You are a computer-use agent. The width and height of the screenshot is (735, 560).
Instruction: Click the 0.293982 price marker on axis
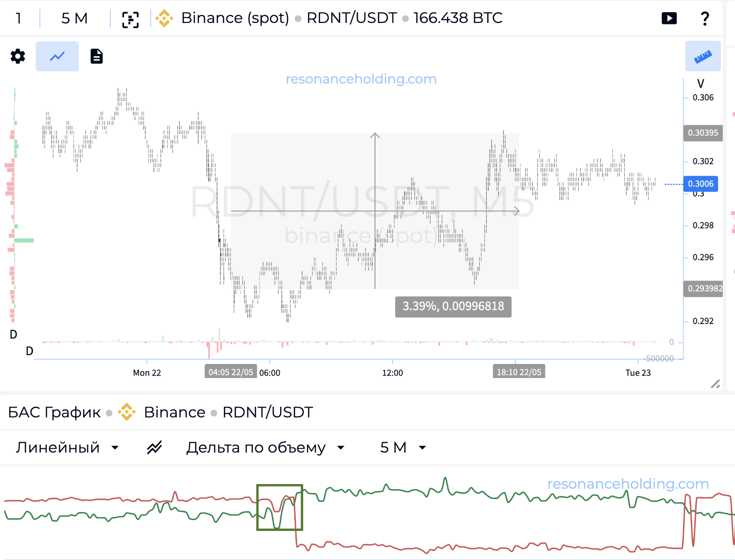(703, 288)
